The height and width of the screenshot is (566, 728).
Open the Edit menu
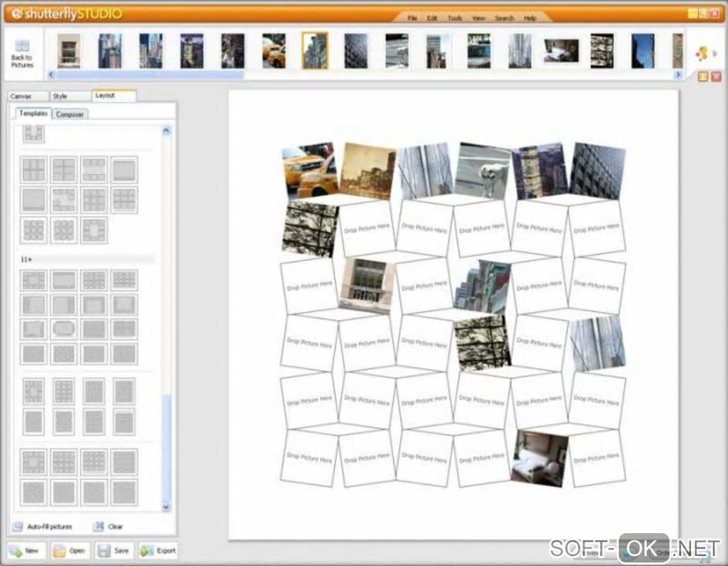coord(432,18)
